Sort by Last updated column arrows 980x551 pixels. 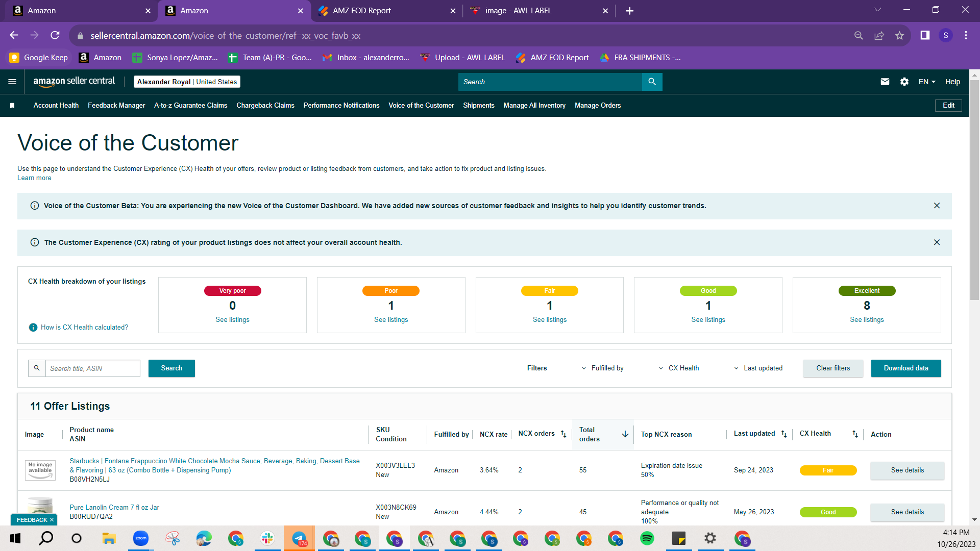click(784, 434)
